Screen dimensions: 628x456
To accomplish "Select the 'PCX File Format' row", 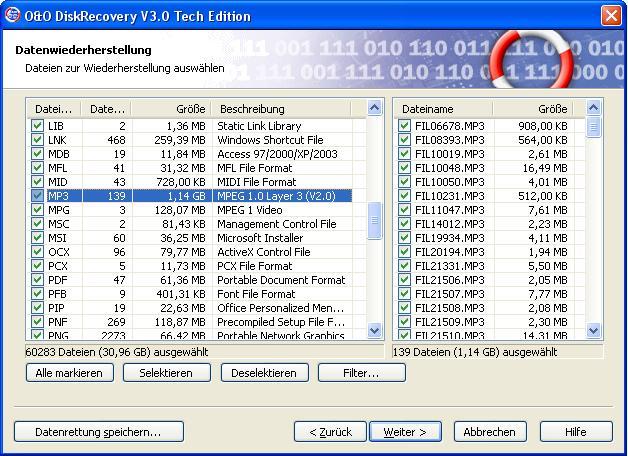I will 190,266.
